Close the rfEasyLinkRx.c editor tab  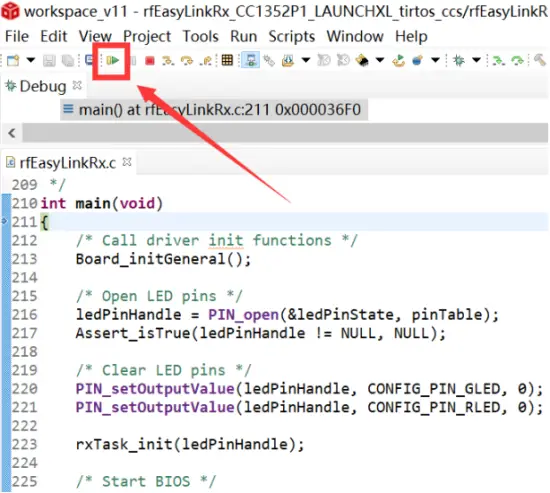[127, 162]
